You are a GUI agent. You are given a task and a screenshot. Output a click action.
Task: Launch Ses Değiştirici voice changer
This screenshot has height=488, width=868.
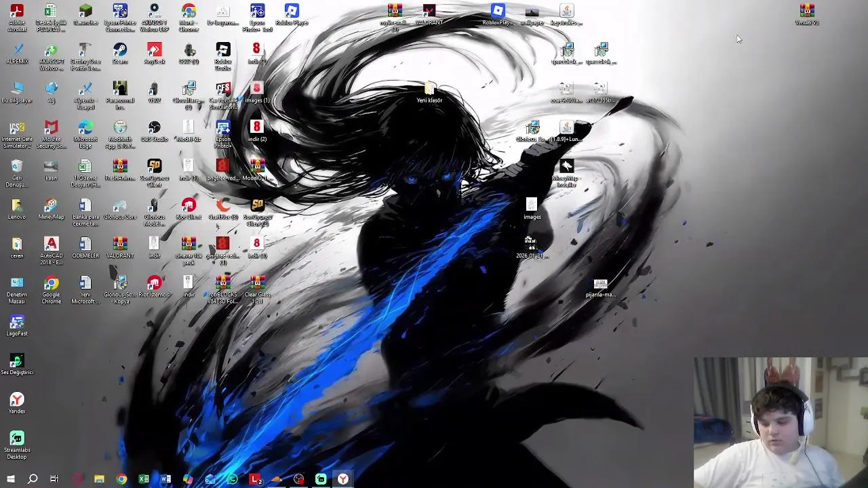coord(17,365)
